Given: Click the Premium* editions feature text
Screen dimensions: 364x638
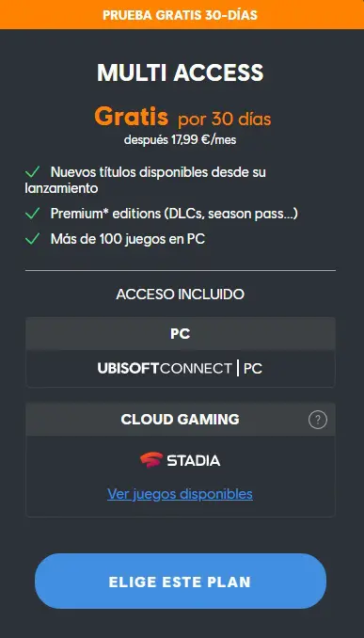Looking at the screenshot, I should [x=174, y=214].
